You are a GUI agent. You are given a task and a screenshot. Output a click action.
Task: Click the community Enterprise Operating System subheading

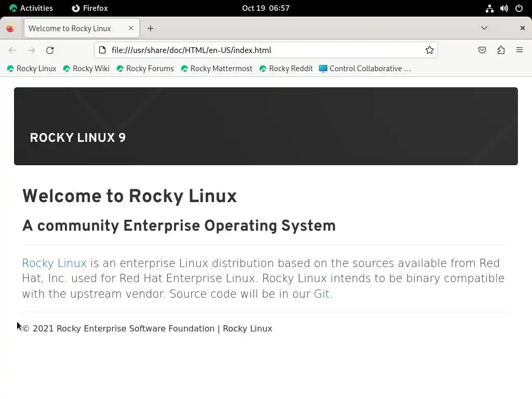point(179,226)
